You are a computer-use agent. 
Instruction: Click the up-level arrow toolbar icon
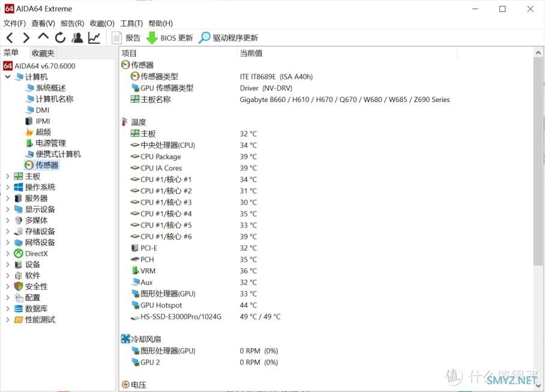(43, 37)
